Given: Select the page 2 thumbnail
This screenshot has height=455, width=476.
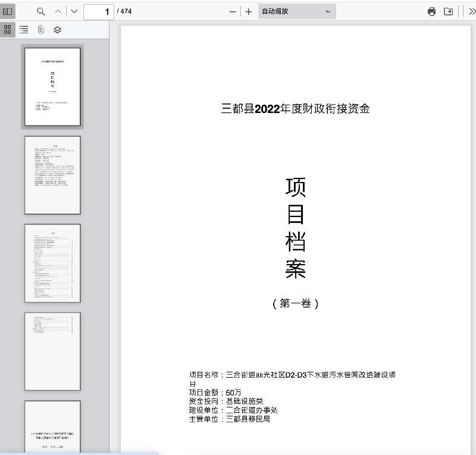Looking at the screenshot, I should point(52,175).
